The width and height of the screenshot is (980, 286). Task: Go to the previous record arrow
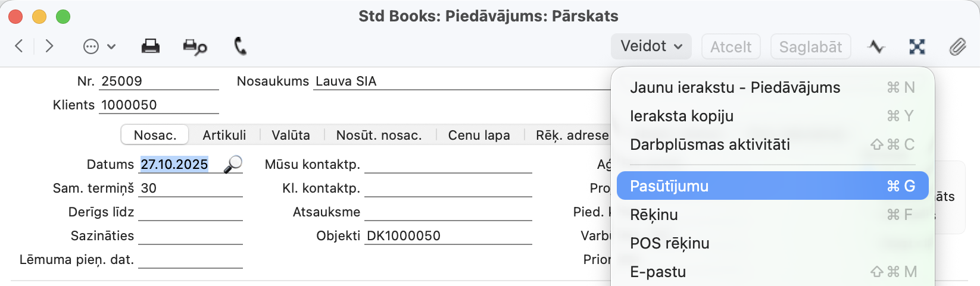click(19, 46)
